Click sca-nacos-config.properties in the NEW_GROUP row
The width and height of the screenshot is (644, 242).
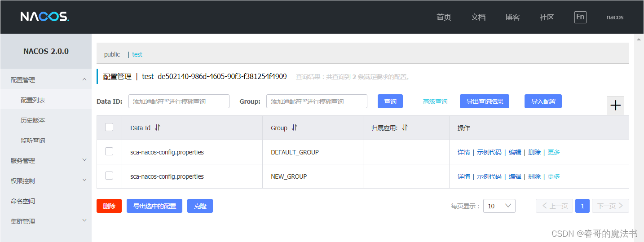tap(167, 176)
